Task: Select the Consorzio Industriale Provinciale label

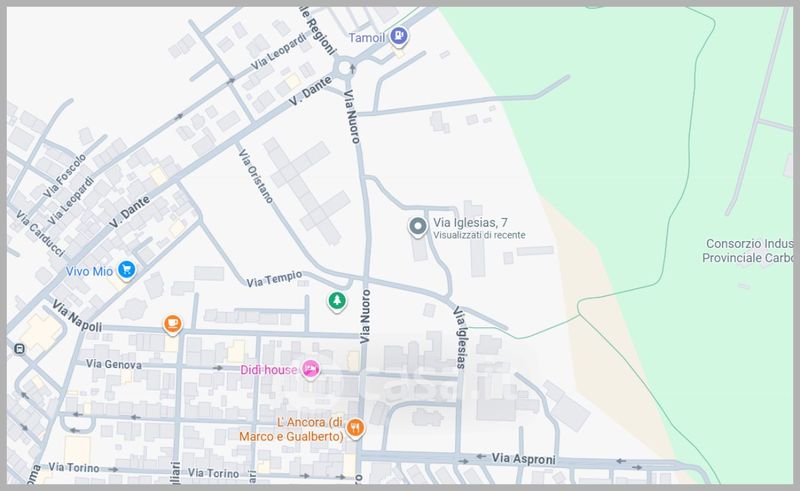Action: (750, 250)
